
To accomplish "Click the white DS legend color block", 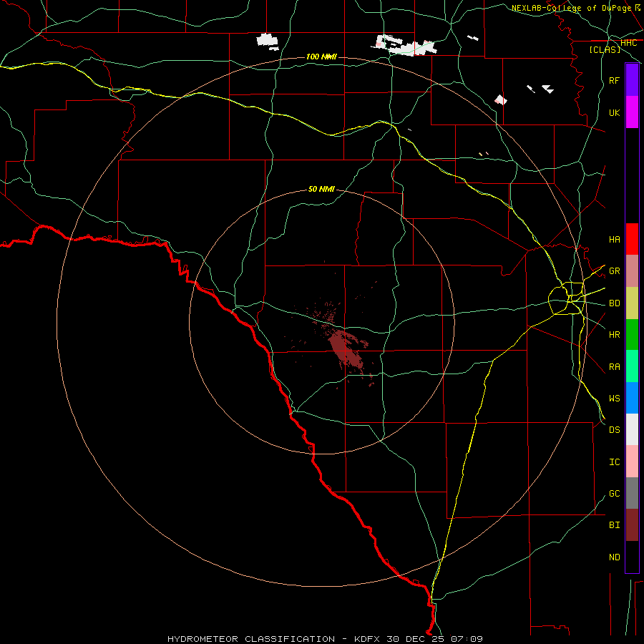I will 632,429.
